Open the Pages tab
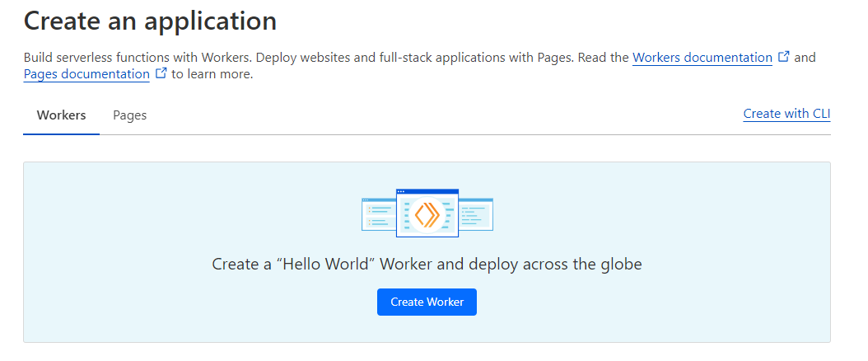 129,115
